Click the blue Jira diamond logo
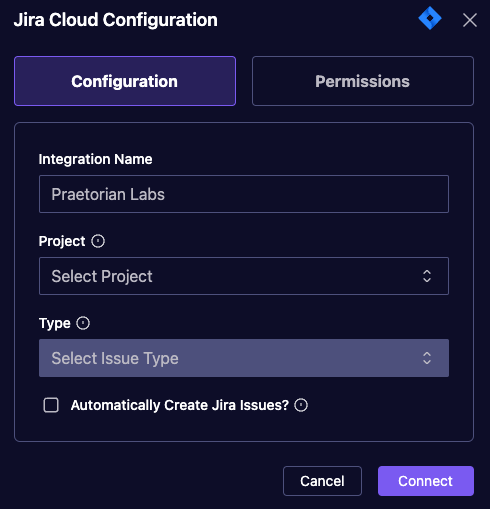 pyautogui.click(x=430, y=18)
